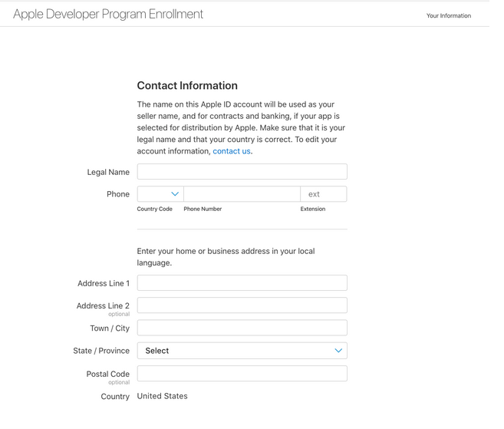
Task: Focus the Phone Number field
Action: pos(242,194)
